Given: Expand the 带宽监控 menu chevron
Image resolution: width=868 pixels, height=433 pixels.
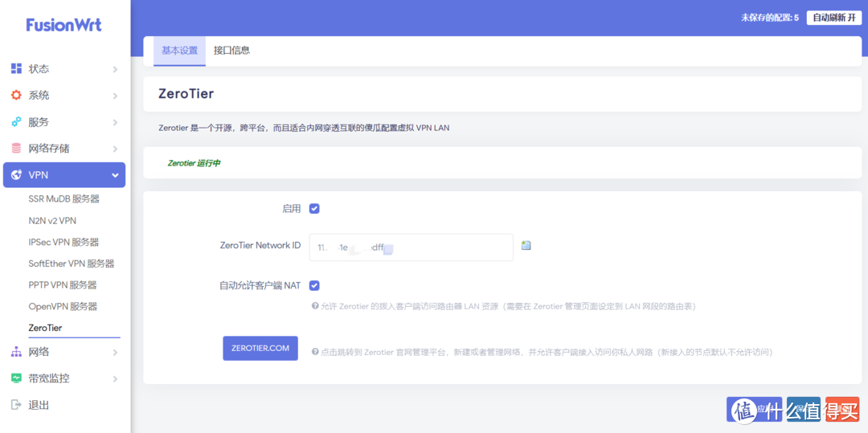Looking at the screenshot, I should 115,379.
